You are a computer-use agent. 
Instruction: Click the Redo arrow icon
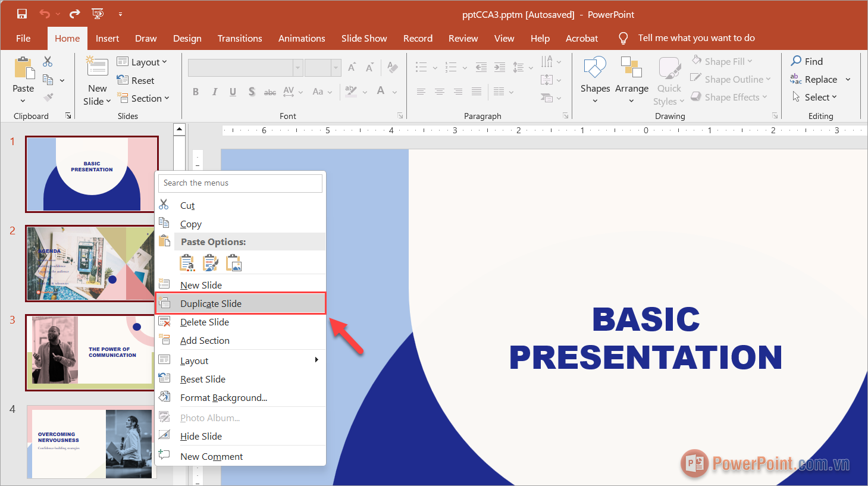coord(74,14)
